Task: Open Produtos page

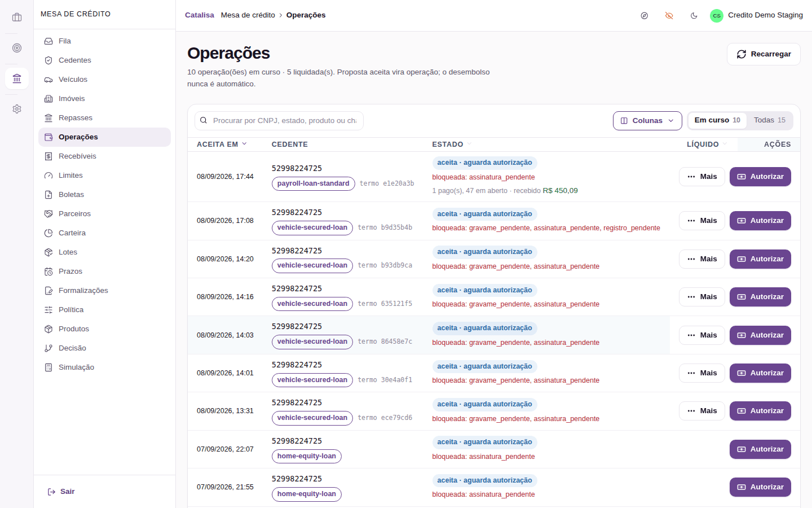Action: coord(104,329)
